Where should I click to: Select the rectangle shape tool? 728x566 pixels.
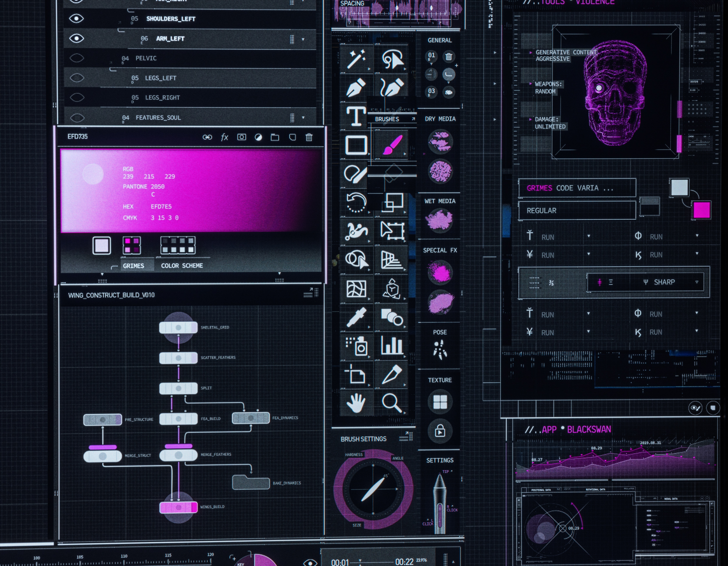coord(356,145)
